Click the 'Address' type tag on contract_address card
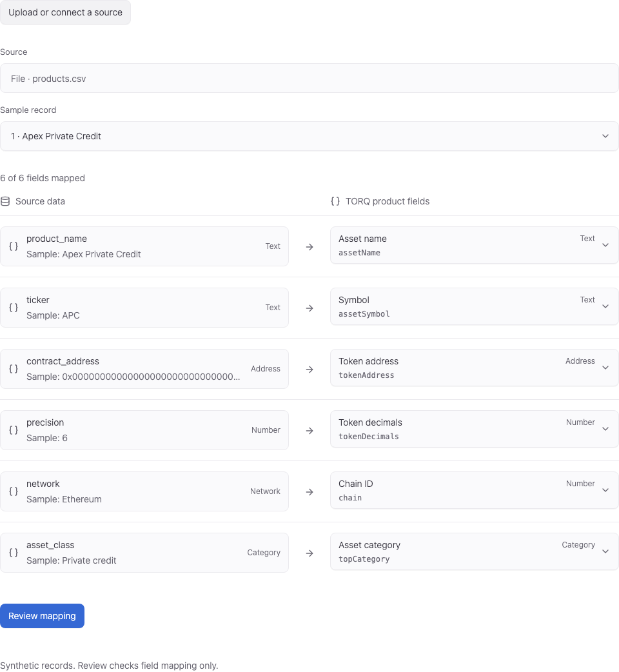 (266, 369)
